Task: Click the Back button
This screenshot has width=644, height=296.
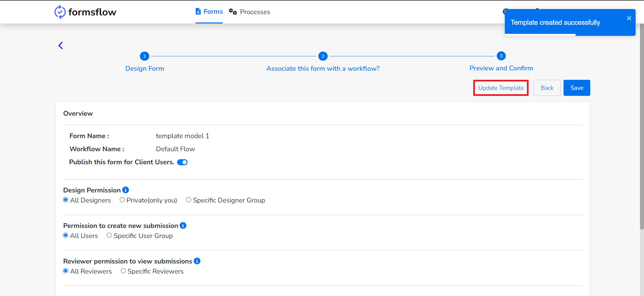Action: 547,88
